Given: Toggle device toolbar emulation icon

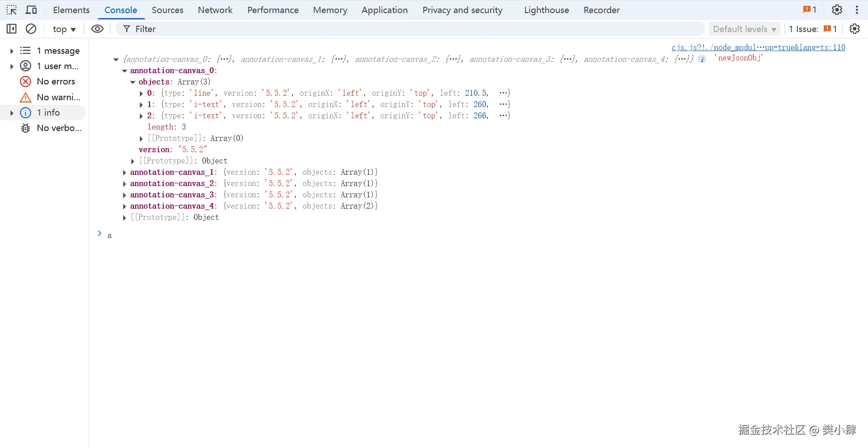Looking at the screenshot, I should [31, 10].
